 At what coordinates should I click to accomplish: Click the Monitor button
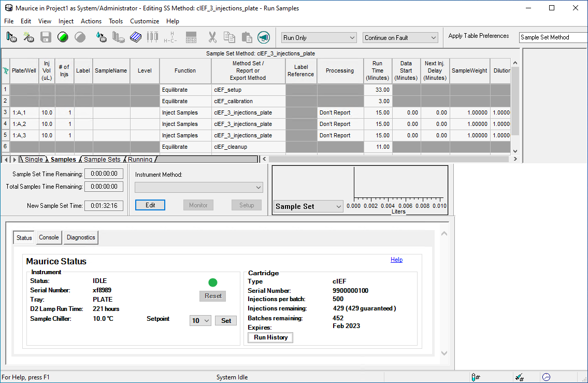tap(198, 205)
